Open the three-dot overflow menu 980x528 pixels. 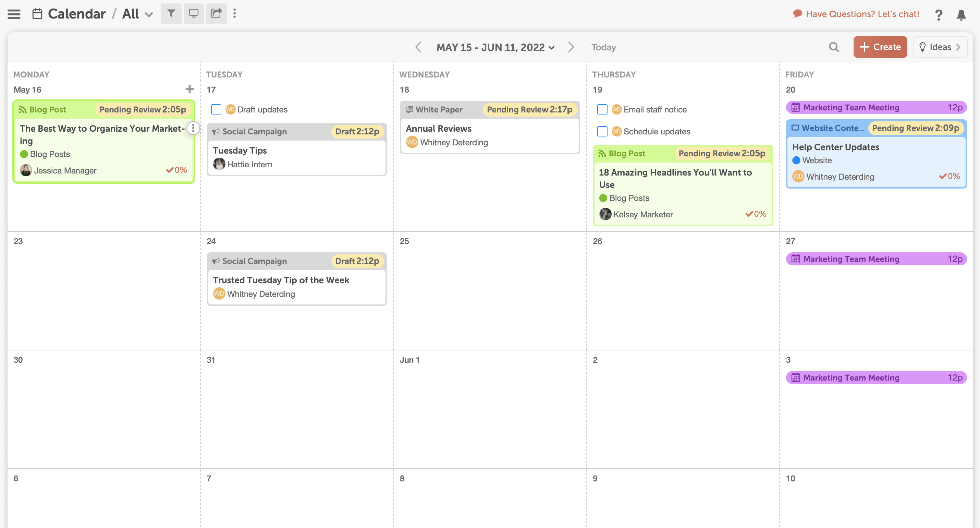click(x=235, y=14)
